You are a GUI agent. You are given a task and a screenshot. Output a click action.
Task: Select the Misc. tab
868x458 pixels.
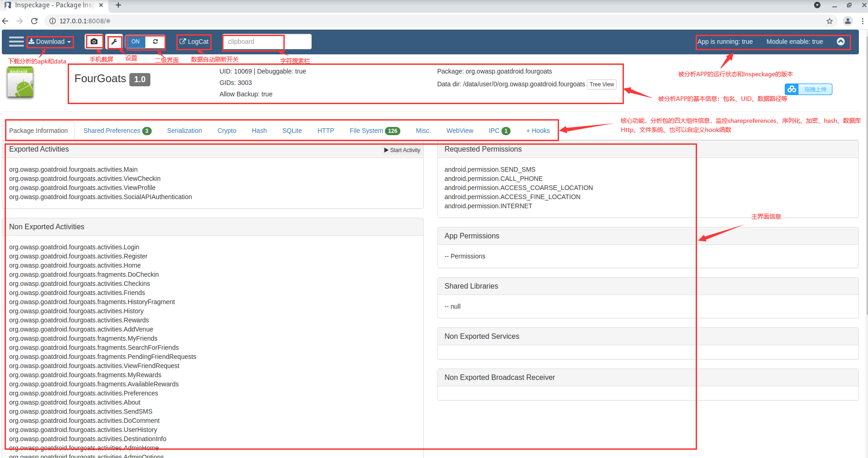423,131
